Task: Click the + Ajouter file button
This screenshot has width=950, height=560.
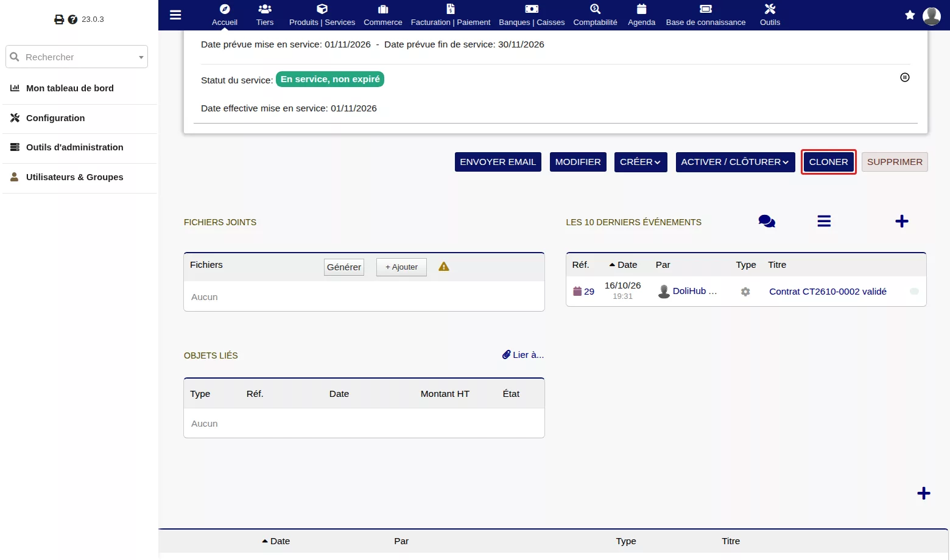Action: pos(401,267)
